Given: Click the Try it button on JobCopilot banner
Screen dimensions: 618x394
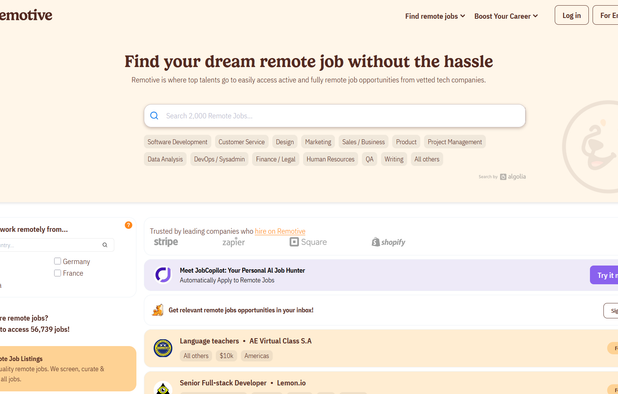Looking at the screenshot, I should 604,275.
